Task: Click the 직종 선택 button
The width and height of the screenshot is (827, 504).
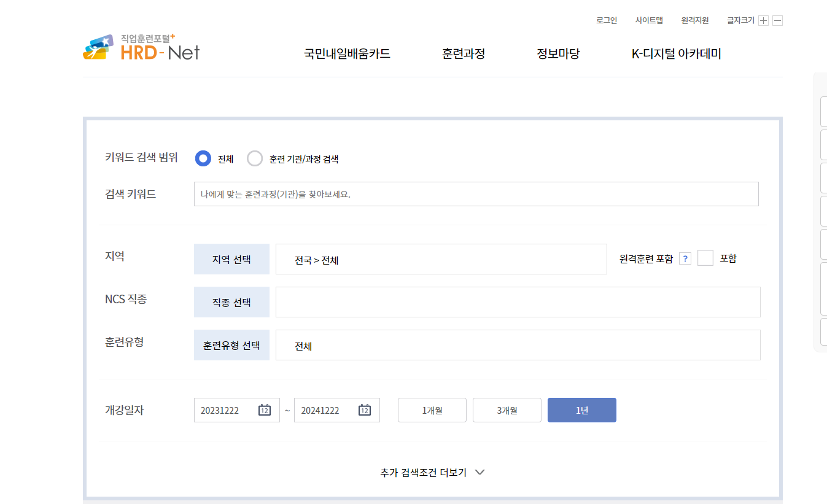Action: pos(231,302)
